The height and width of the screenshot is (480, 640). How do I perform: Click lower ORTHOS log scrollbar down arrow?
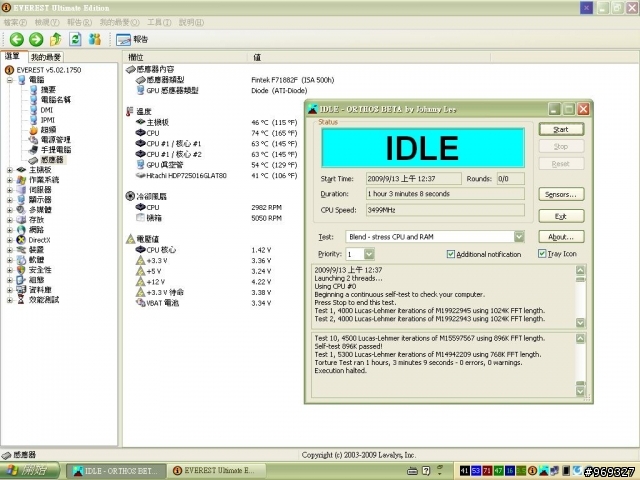coord(580,391)
